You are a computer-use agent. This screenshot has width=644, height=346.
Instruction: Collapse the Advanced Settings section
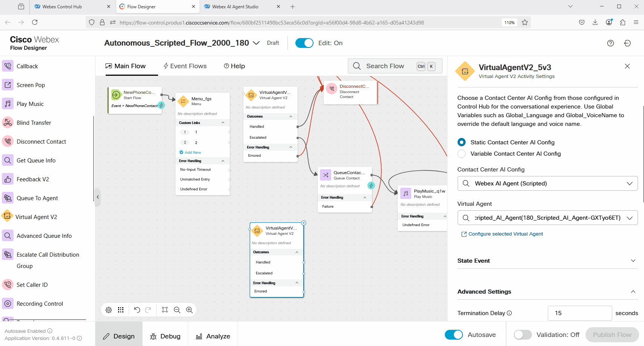coord(633,292)
